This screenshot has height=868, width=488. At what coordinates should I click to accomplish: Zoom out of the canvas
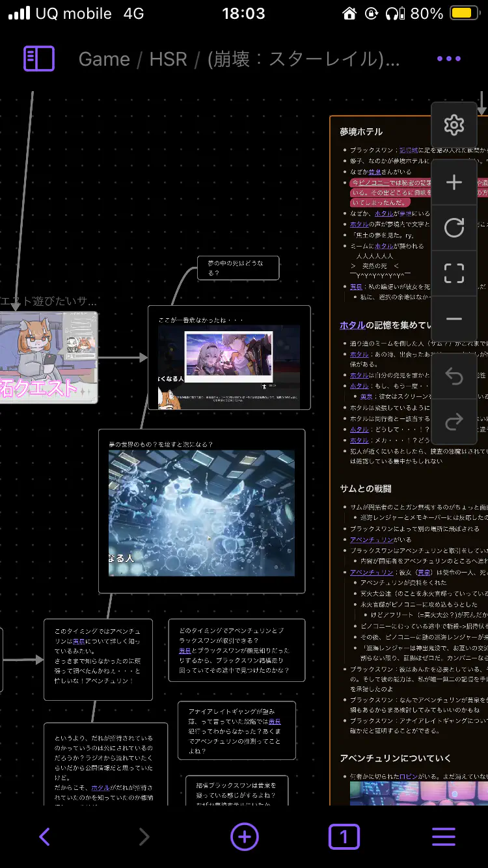tap(454, 319)
